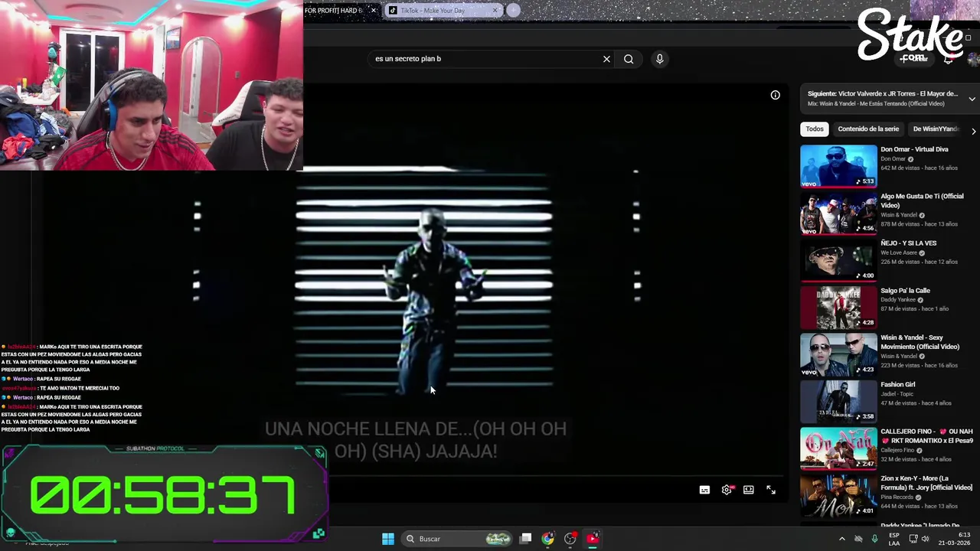Image resolution: width=980 pixels, height=551 pixels.
Task: Click Daddy Yankee channel name under Salgo
Action: [x=898, y=300]
